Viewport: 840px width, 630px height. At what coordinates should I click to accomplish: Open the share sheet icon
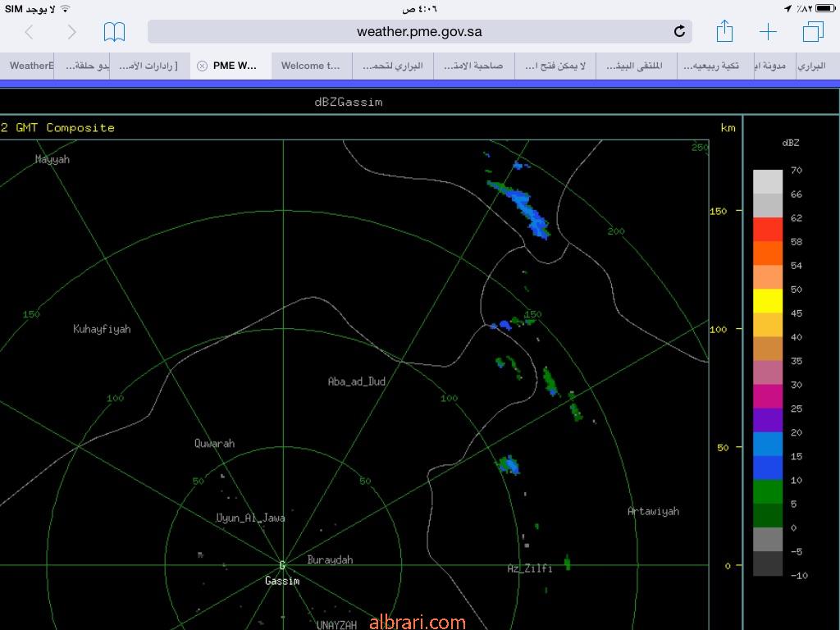tap(724, 30)
